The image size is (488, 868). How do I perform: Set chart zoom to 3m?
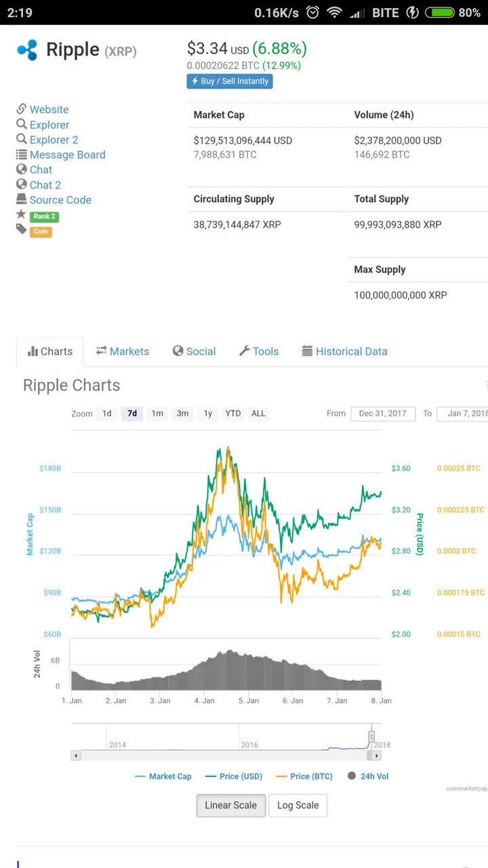click(182, 413)
